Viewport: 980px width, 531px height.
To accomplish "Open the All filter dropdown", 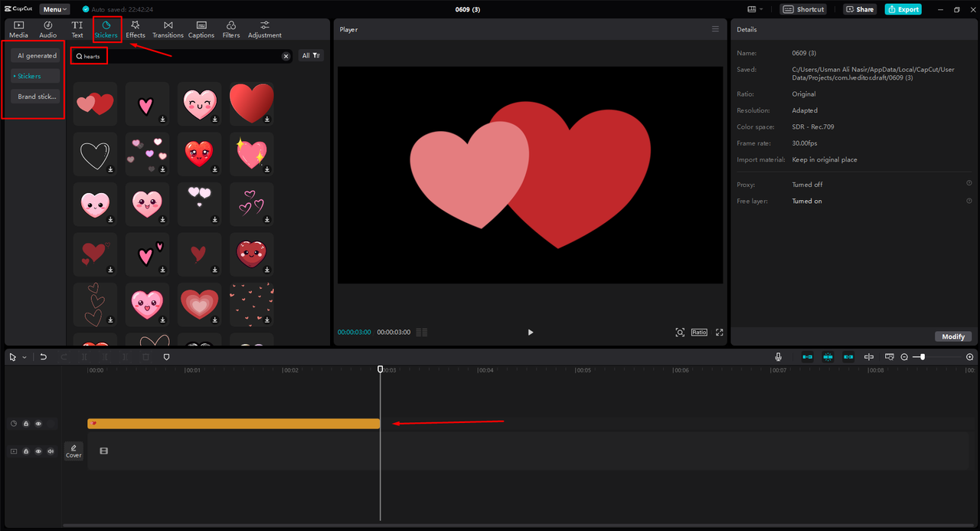I will tap(311, 56).
